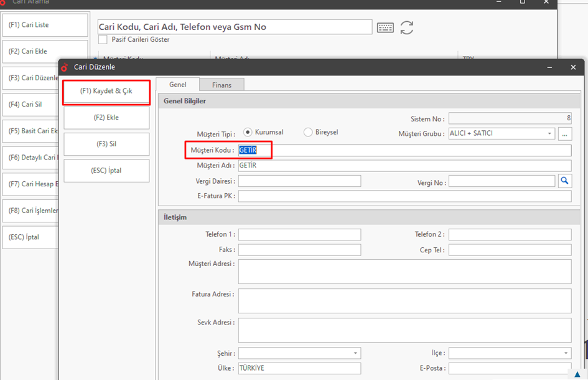Click (F5) Basit Cari button in Cari Arama
The image size is (588, 380).
click(x=30, y=131)
